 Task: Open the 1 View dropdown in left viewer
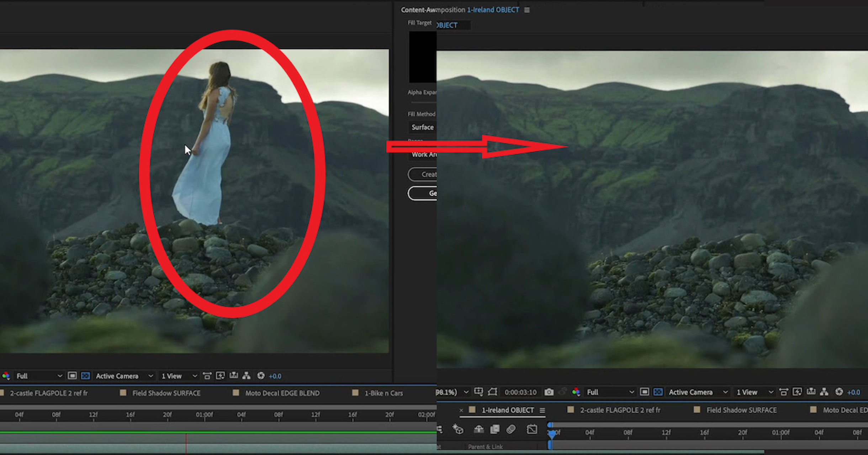[x=179, y=376]
